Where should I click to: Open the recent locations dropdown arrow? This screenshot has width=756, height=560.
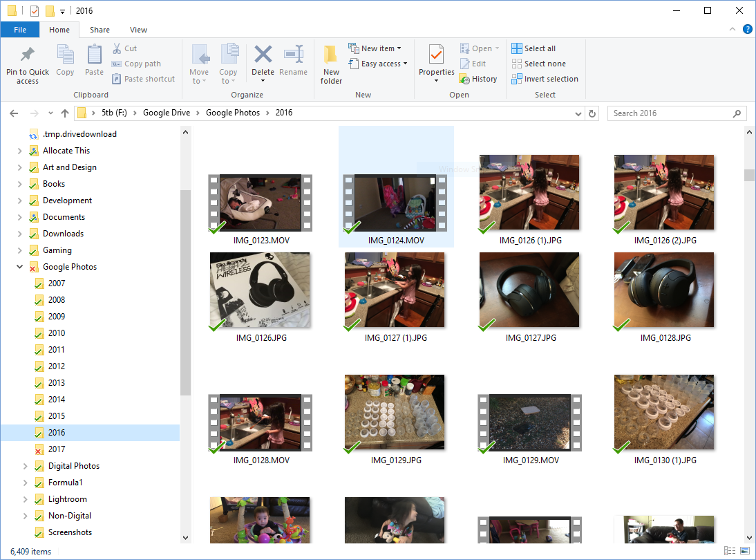point(50,113)
